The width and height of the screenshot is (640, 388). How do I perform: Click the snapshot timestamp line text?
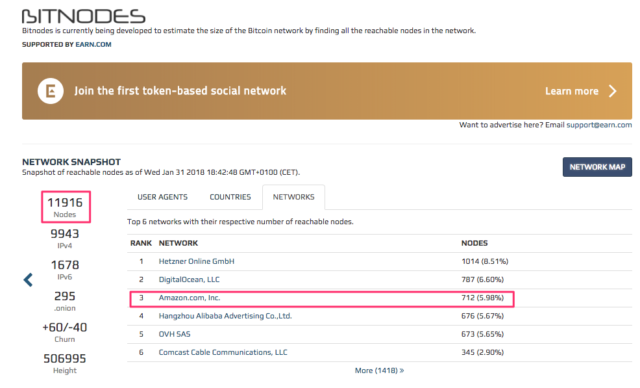tap(161, 173)
